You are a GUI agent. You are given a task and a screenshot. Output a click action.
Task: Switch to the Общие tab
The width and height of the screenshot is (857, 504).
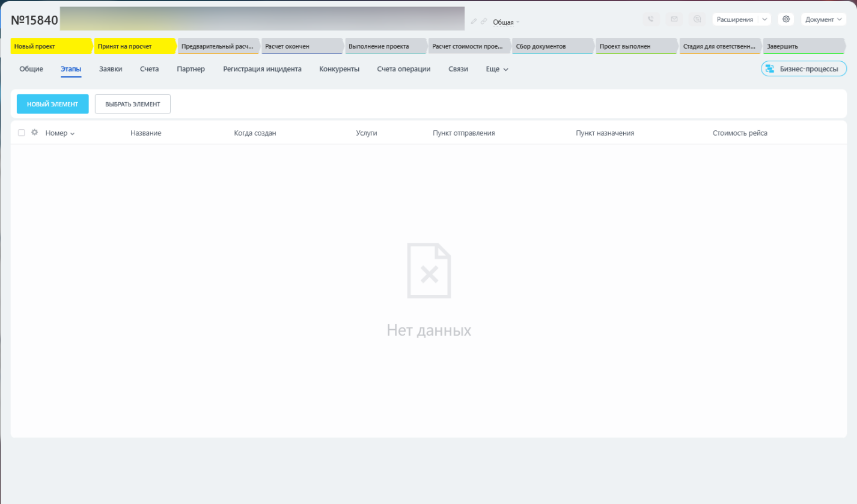pos(31,69)
